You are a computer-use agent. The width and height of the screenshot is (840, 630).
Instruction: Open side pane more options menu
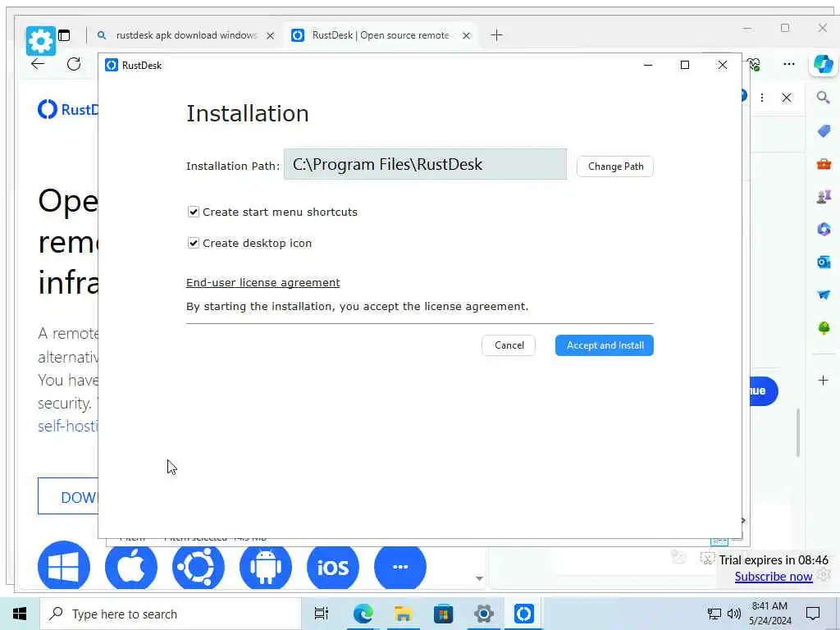click(x=762, y=98)
